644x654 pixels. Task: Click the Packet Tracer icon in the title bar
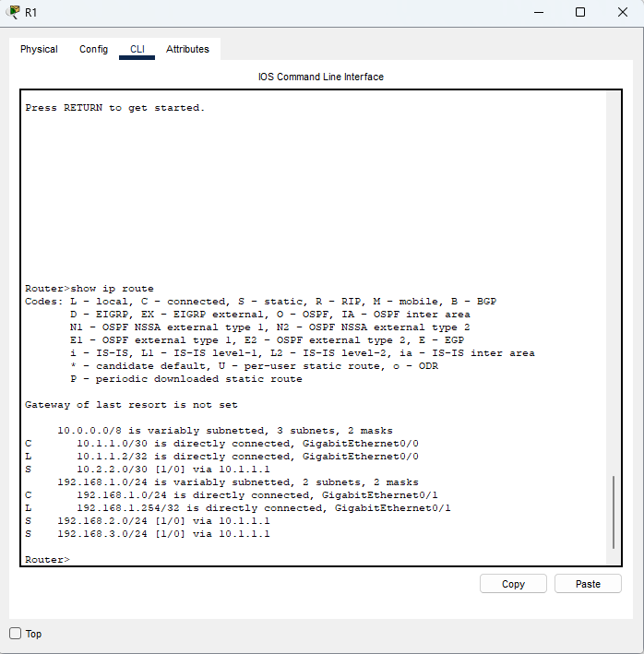click(14, 12)
